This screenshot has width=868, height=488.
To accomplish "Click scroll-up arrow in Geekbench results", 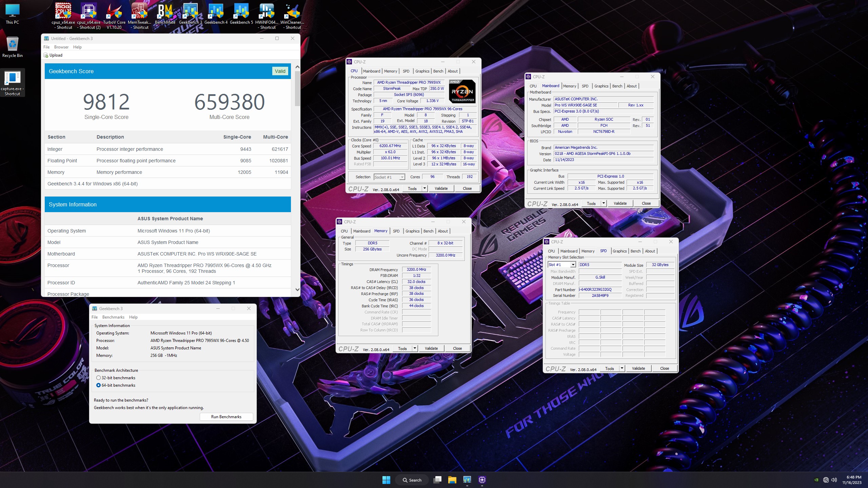I will pyautogui.click(x=297, y=67).
